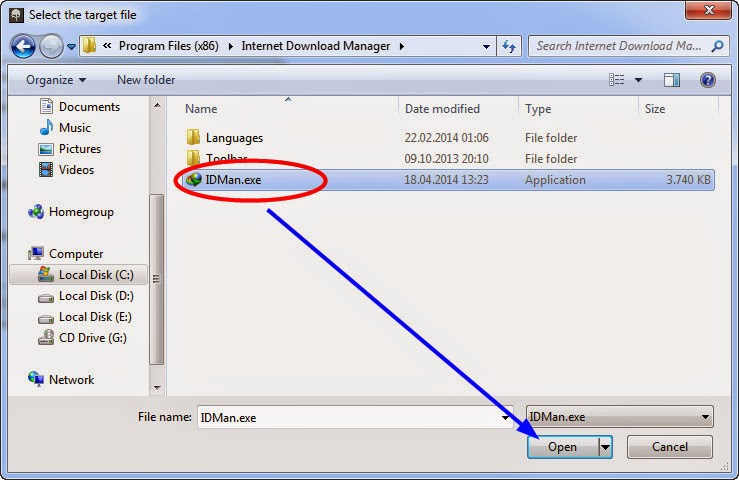
Task: Click the IDMan.exe application icon
Action: click(194, 180)
